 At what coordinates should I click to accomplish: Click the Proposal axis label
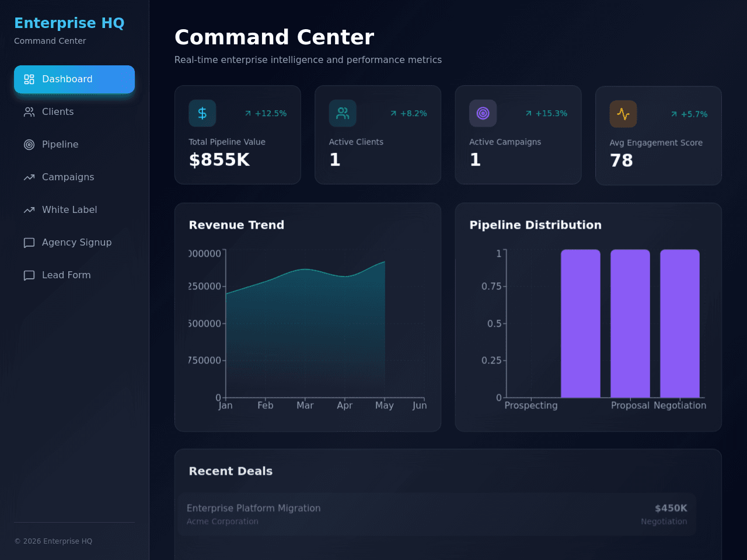pyautogui.click(x=630, y=405)
